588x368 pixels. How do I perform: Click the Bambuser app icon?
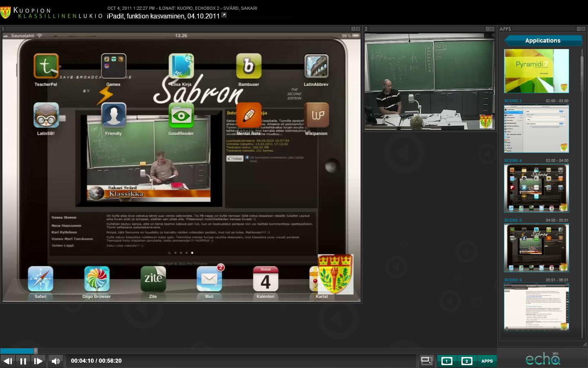pos(249,66)
